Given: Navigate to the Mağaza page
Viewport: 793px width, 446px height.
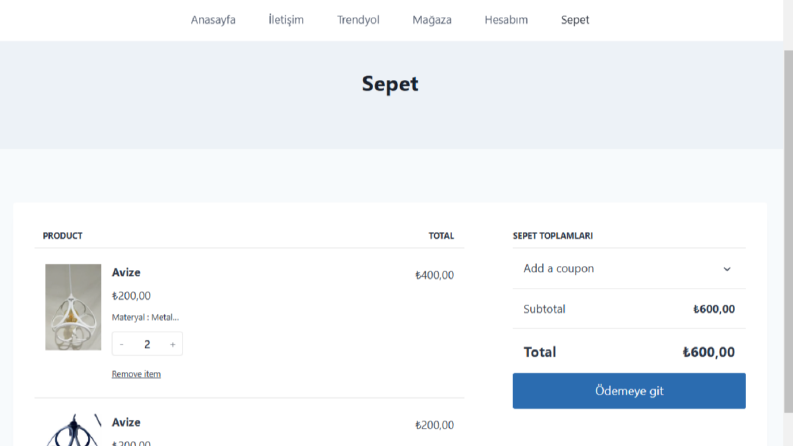Looking at the screenshot, I should (432, 20).
